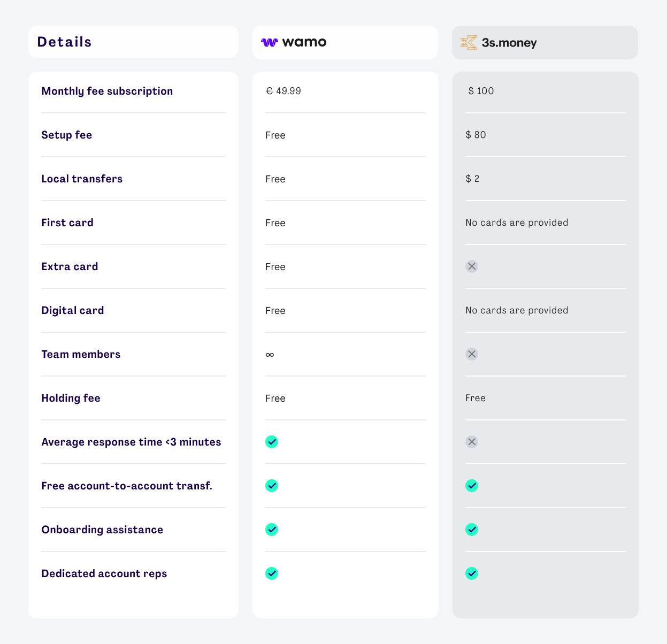The width and height of the screenshot is (667, 644).
Task: Click wamo Extra card value Free
Action: pyautogui.click(x=275, y=267)
